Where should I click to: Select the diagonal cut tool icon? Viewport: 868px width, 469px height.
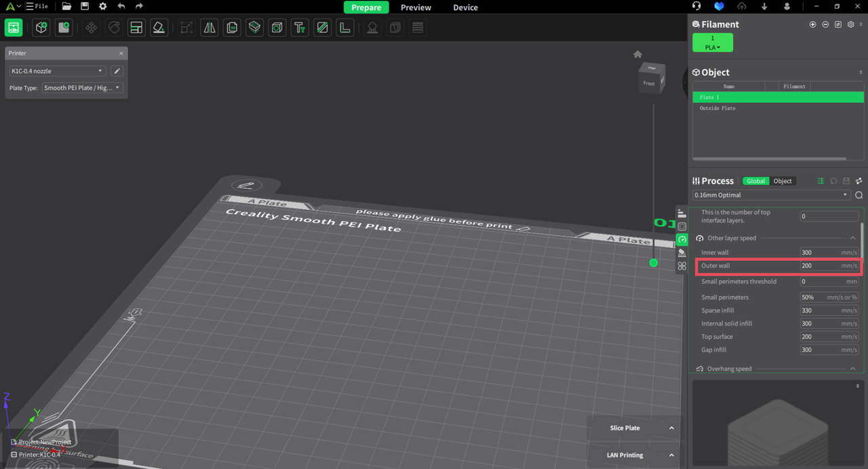pyautogui.click(x=322, y=28)
